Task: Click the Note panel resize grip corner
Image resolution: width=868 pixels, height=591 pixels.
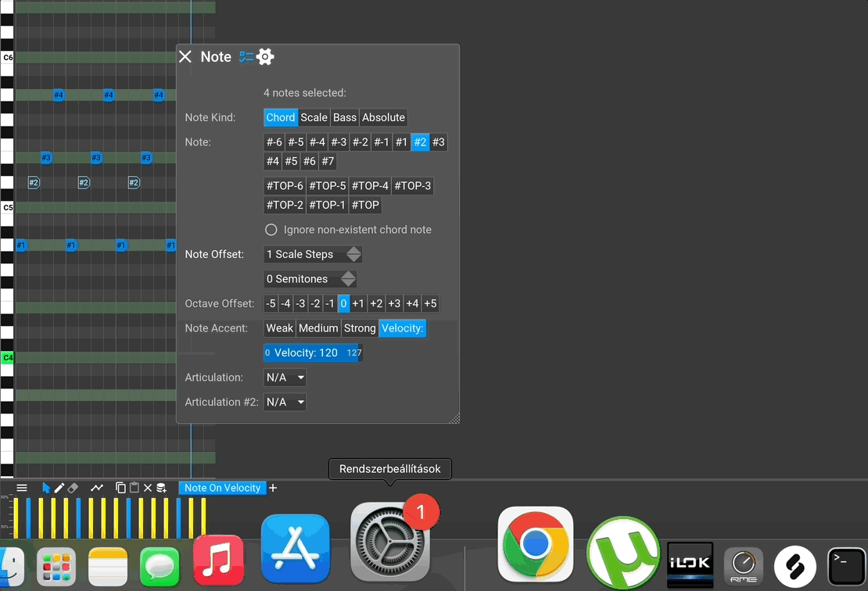Action: coord(454,418)
